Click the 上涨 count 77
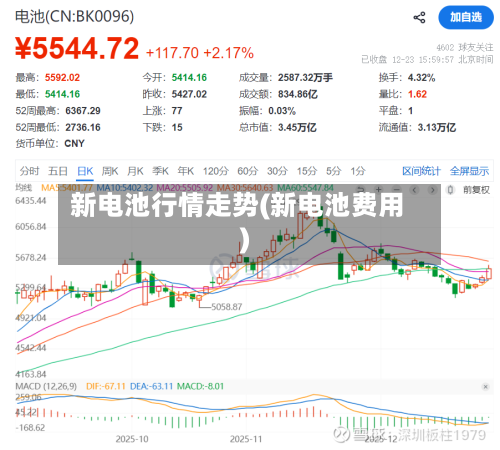 click(177, 111)
